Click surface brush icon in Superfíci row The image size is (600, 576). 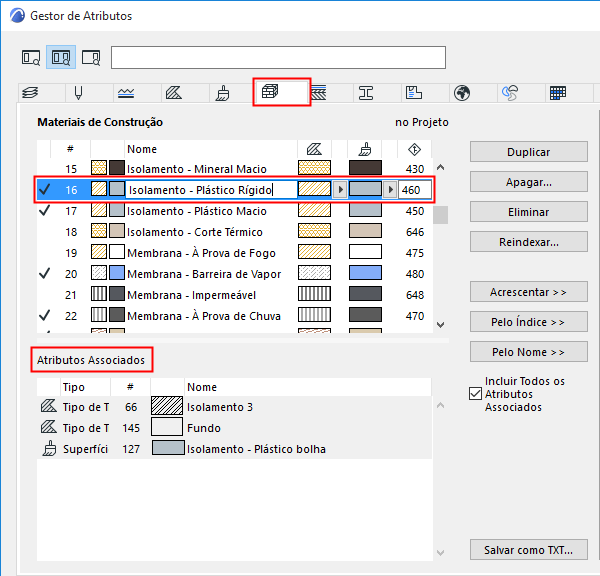pos(49,449)
